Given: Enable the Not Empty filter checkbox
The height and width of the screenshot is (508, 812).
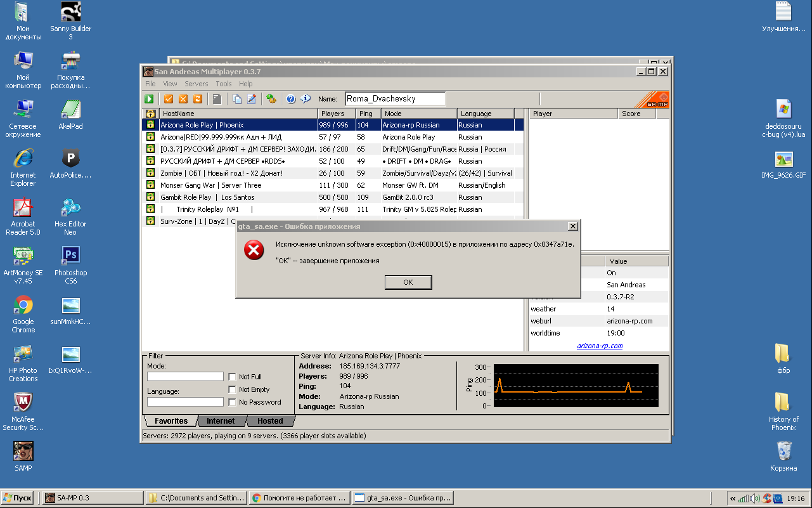Looking at the screenshot, I should 233,389.
